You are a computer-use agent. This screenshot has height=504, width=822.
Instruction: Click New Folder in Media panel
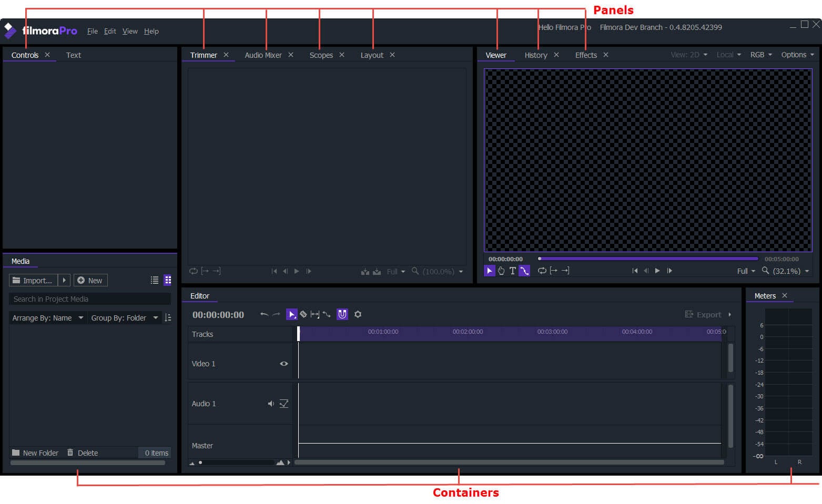point(35,452)
